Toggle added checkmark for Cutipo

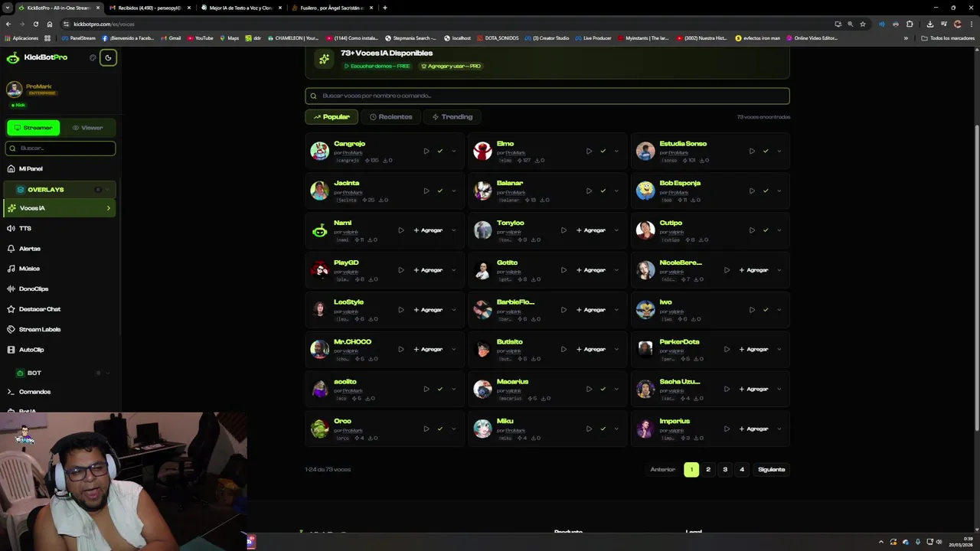point(766,230)
